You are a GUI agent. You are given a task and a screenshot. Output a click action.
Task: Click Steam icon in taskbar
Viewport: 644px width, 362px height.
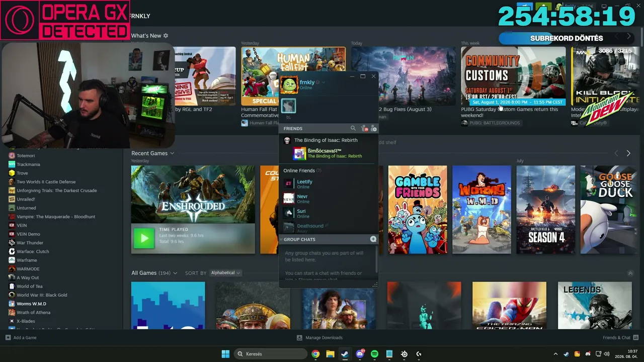pos(345,354)
